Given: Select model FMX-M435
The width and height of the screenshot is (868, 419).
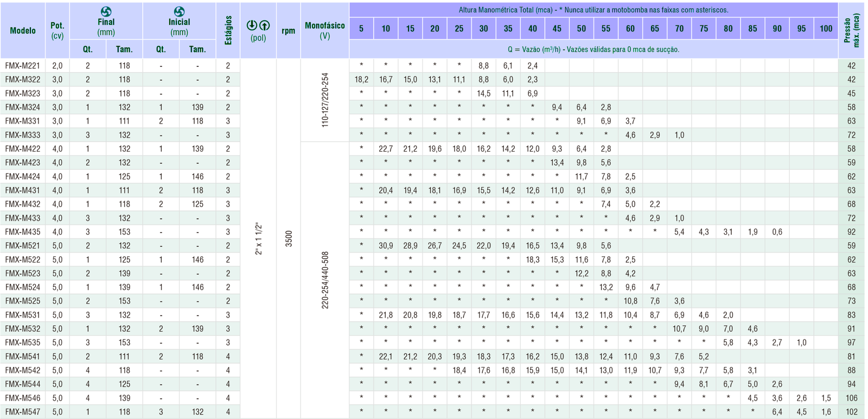Looking at the screenshot, I should [x=23, y=232].
